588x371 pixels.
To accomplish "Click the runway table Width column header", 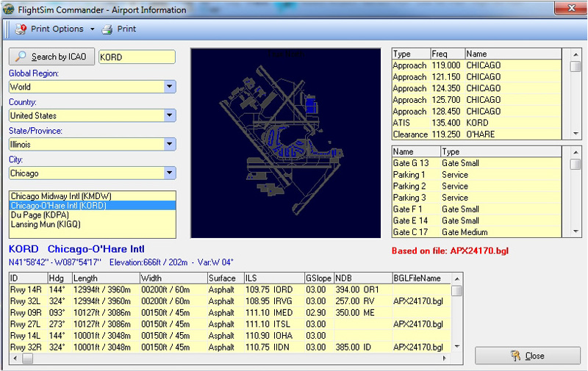I will [173, 278].
